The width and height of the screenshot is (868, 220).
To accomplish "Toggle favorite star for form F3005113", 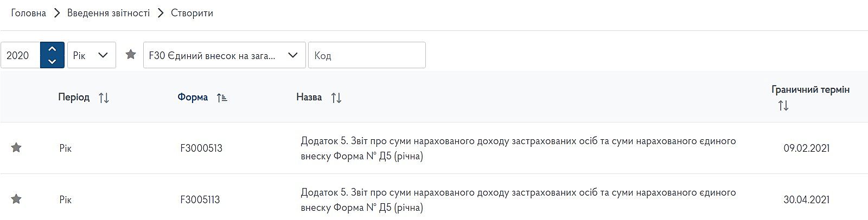I will click(16, 199).
